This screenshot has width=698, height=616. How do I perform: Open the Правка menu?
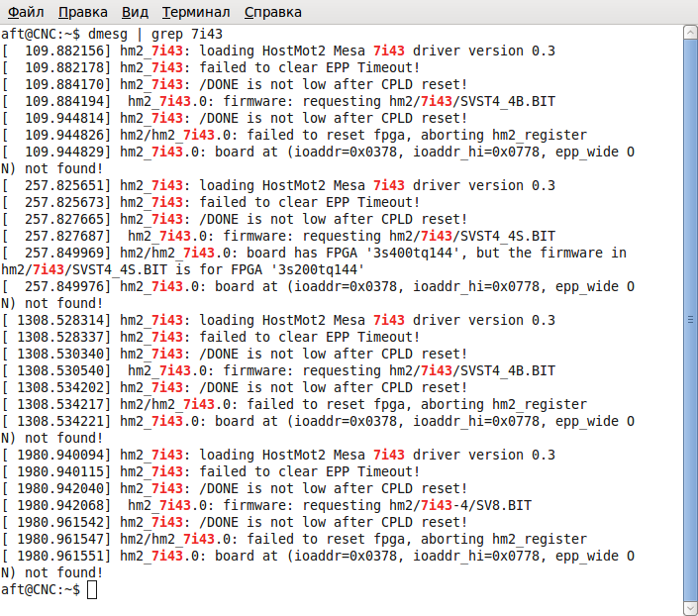coord(83,12)
